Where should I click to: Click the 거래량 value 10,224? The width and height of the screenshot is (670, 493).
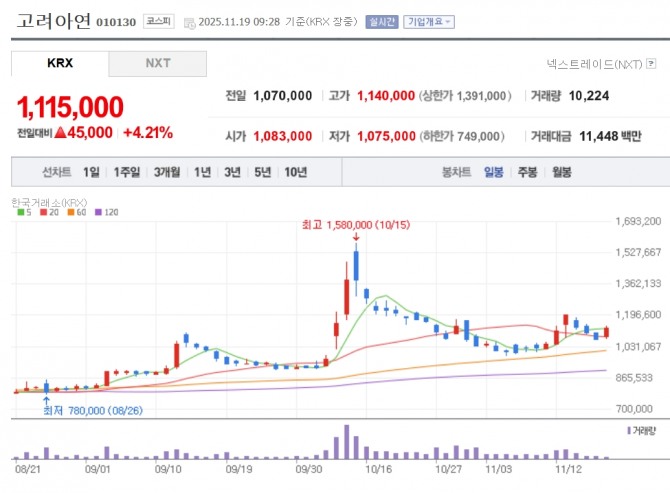pyautogui.click(x=589, y=96)
